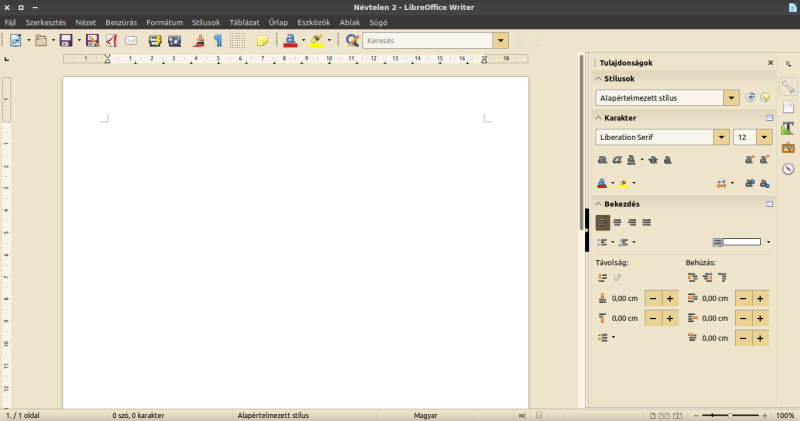Screen dimensions: 800x421
Task: Expand the font size 12 dropdown
Action: 765,137
